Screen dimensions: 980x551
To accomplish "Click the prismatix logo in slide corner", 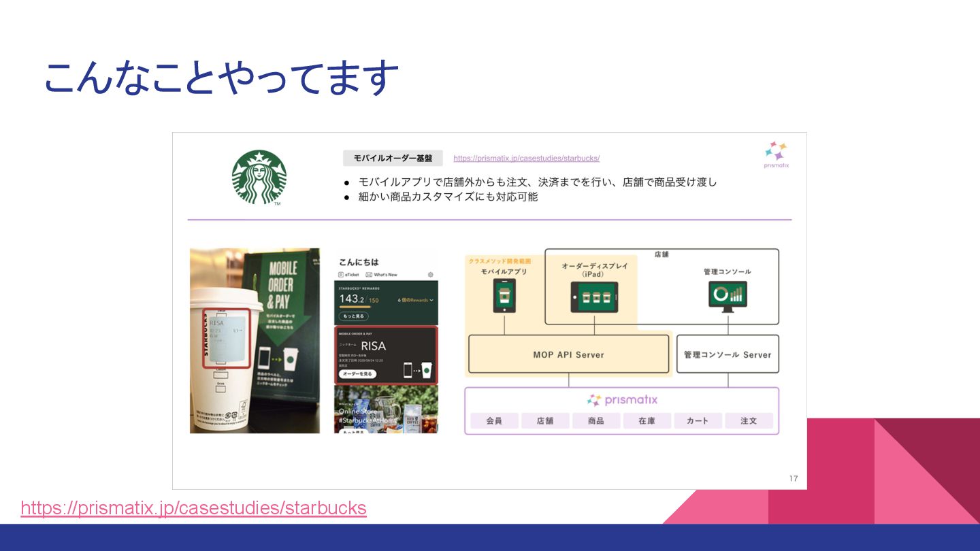I will pyautogui.click(x=776, y=155).
